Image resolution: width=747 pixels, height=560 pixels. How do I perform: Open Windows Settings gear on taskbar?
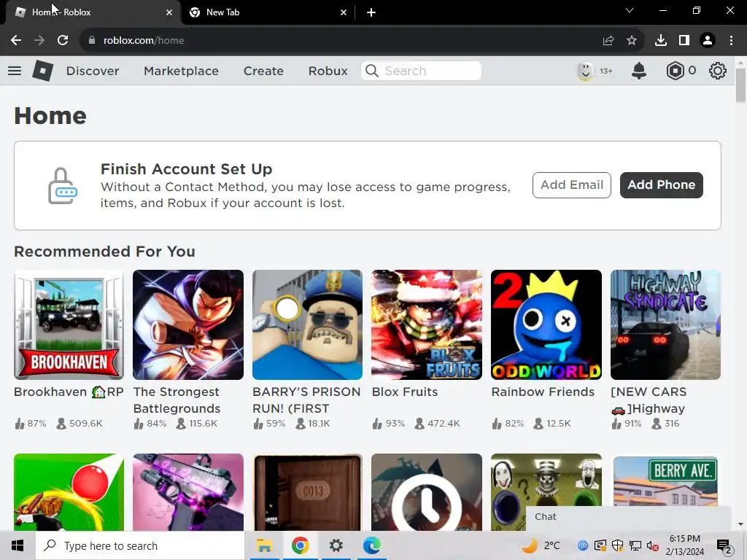click(336, 545)
